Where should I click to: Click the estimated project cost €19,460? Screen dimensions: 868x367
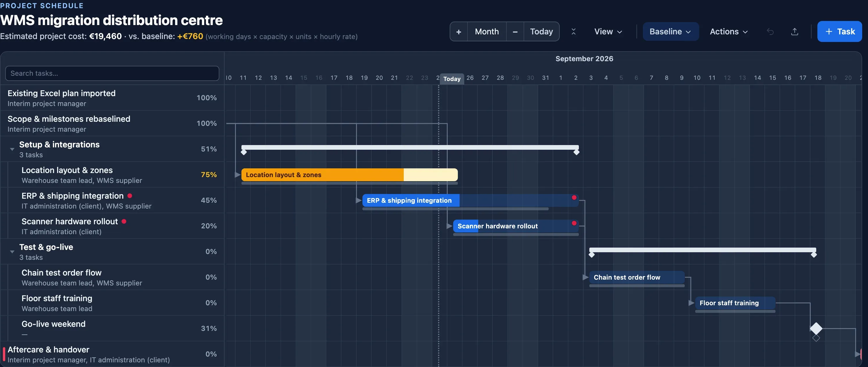pos(105,36)
